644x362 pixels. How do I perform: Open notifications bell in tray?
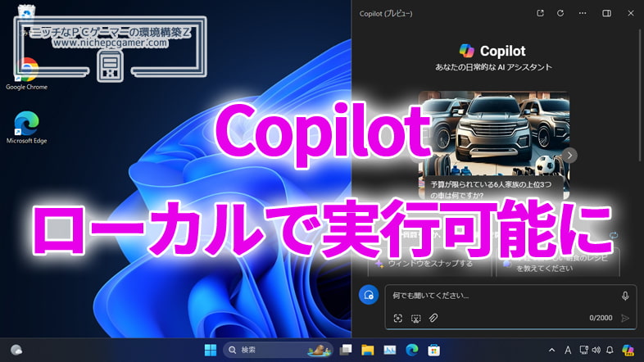click(x=610, y=350)
